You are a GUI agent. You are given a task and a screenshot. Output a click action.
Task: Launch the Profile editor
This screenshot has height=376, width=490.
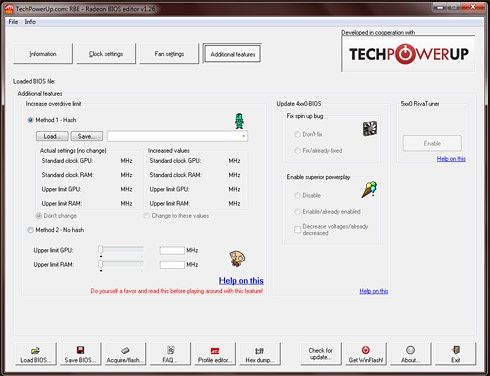[x=215, y=354]
